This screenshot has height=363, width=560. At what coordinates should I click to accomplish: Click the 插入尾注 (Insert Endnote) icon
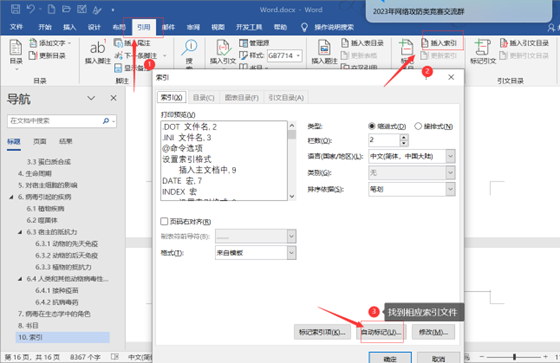point(118,43)
